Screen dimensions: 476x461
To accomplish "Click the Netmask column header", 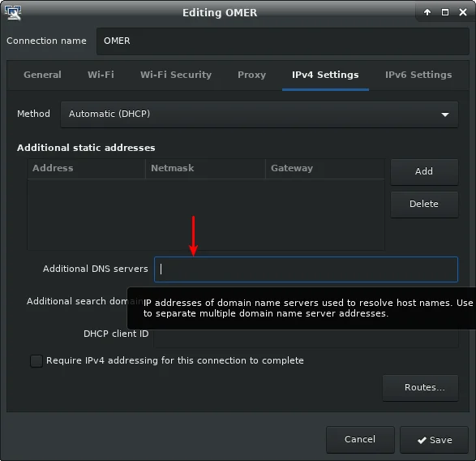I will click(205, 168).
